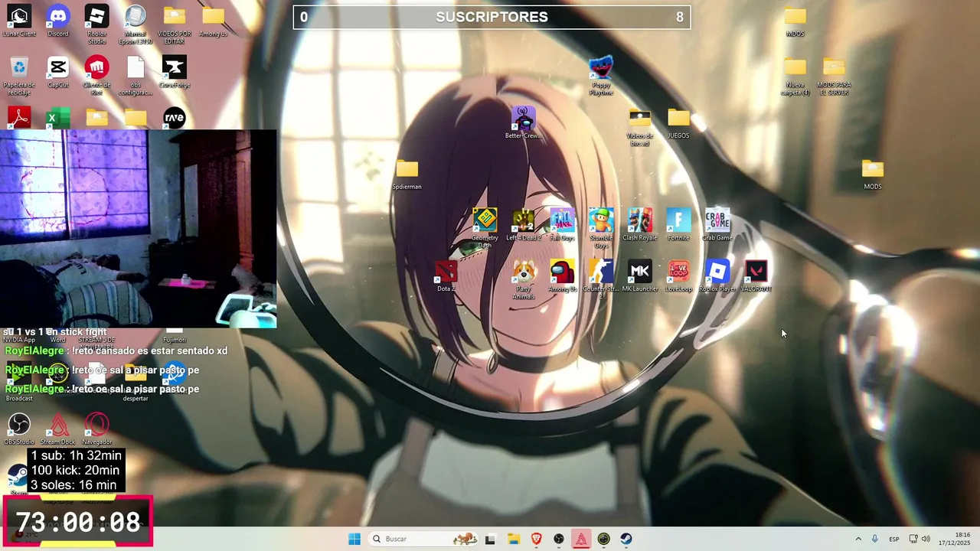Image resolution: width=980 pixels, height=551 pixels.
Task: Launch the Fall Guys shortcut
Action: (x=562, y=225)
